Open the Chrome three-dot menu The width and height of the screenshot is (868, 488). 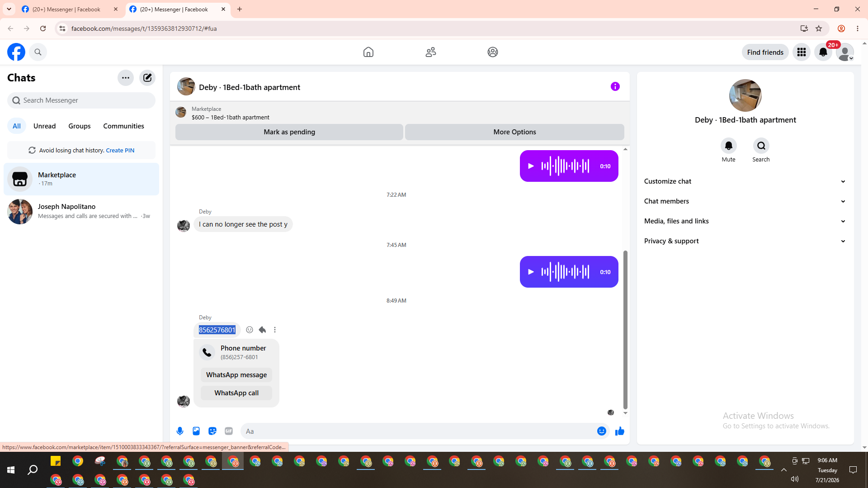(858, 28)
